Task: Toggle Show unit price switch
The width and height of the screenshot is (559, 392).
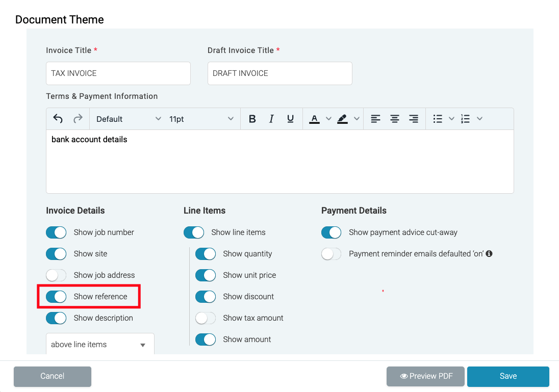Action: (206, 275)
